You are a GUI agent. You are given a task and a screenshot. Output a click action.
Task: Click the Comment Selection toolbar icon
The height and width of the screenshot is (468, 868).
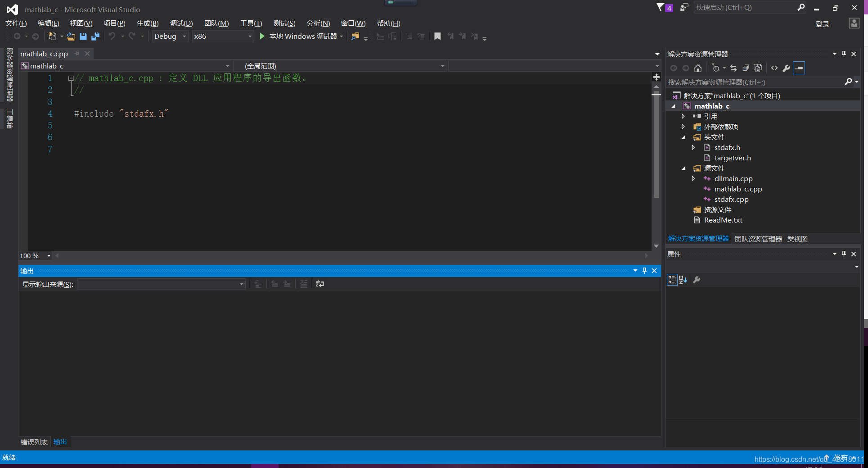(x=409, y=36)
